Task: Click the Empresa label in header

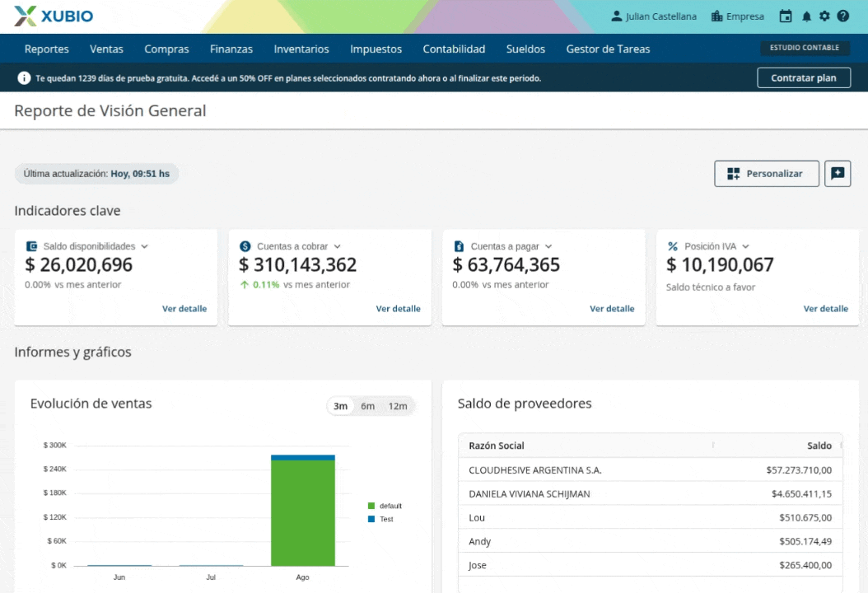Action: coord(745,16)
